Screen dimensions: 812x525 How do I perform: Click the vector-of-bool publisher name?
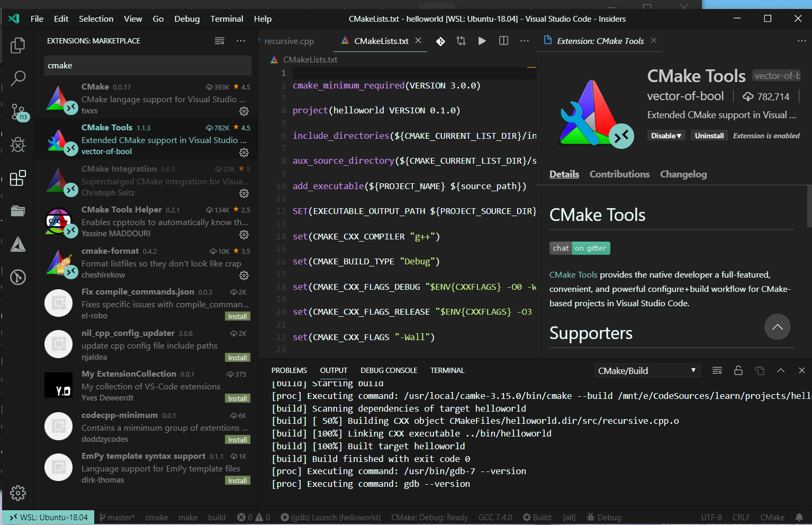click(685, 96)
